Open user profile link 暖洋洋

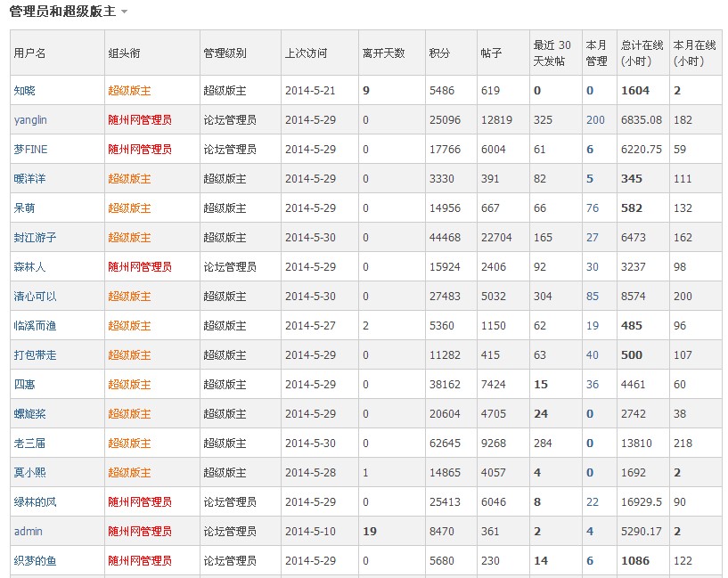29,179
